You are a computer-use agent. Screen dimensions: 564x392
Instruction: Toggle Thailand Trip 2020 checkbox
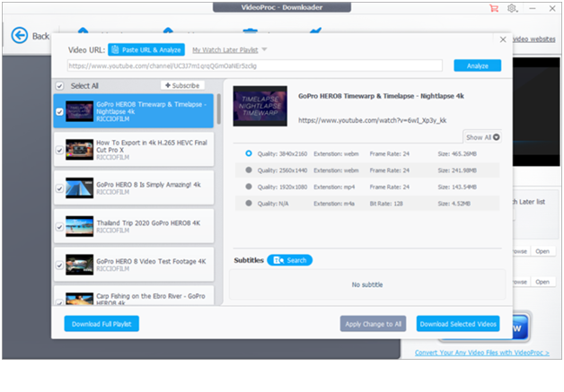pos(59,227)
